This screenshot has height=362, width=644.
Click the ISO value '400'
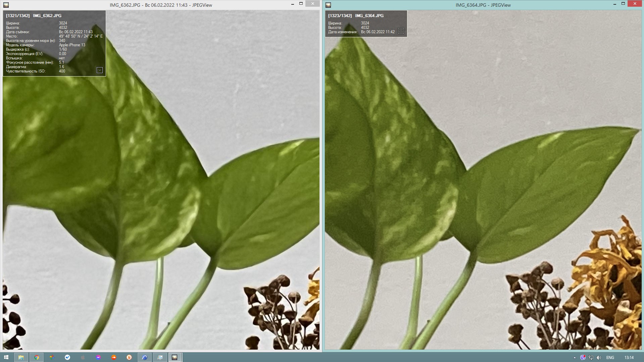tap(62, 71)
